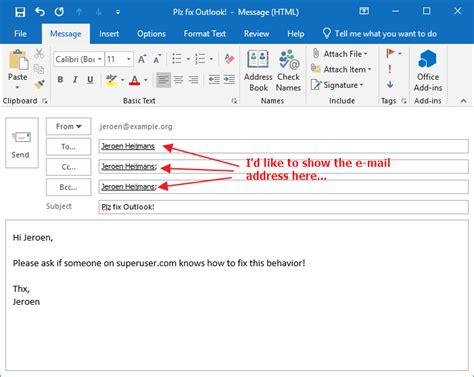474x377 pixels.
Task: Switch to the Insert tab
Action: coord(109,34)
